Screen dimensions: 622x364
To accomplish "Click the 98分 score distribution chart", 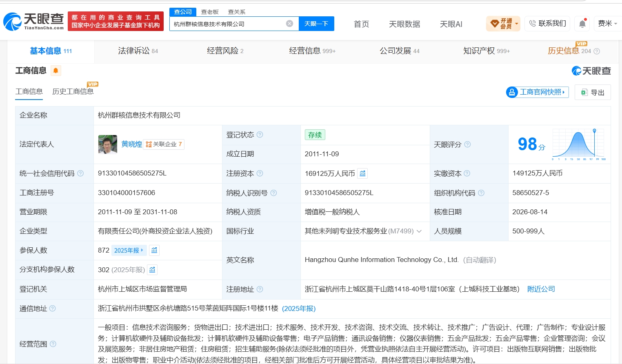I will click(579, 144).
